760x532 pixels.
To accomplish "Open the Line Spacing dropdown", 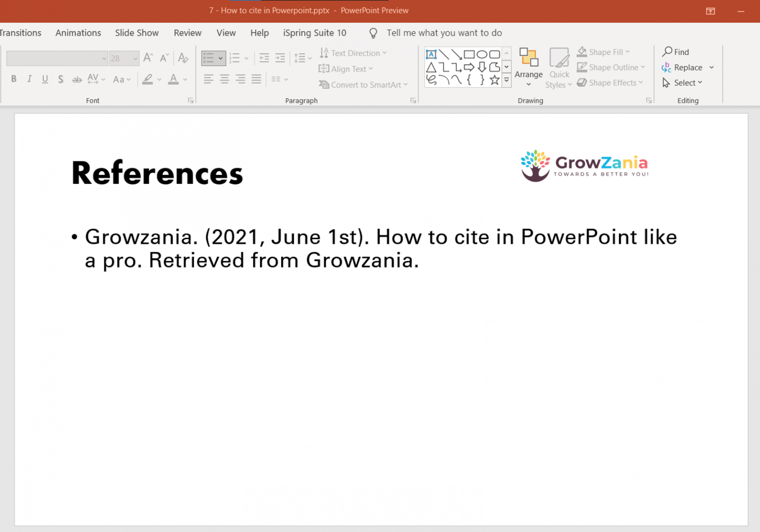I will (x=302, y=58).
